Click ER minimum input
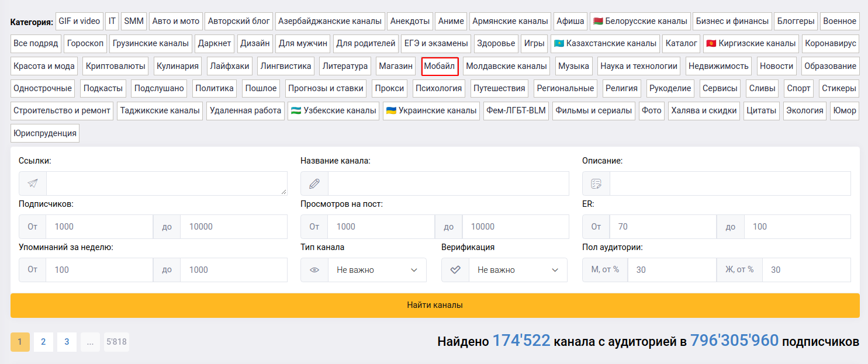 click(x=663, y=227)
